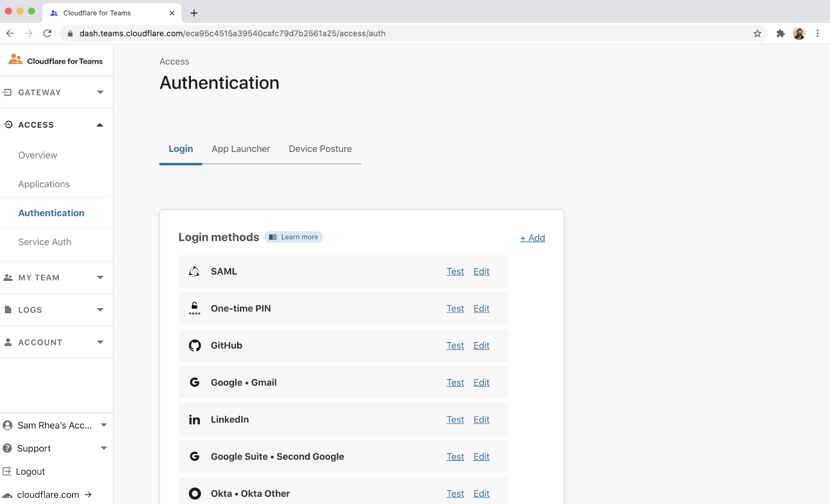Go forward in browser history
This screenshot has width=830, height=504.
click(x=28, y=33)
